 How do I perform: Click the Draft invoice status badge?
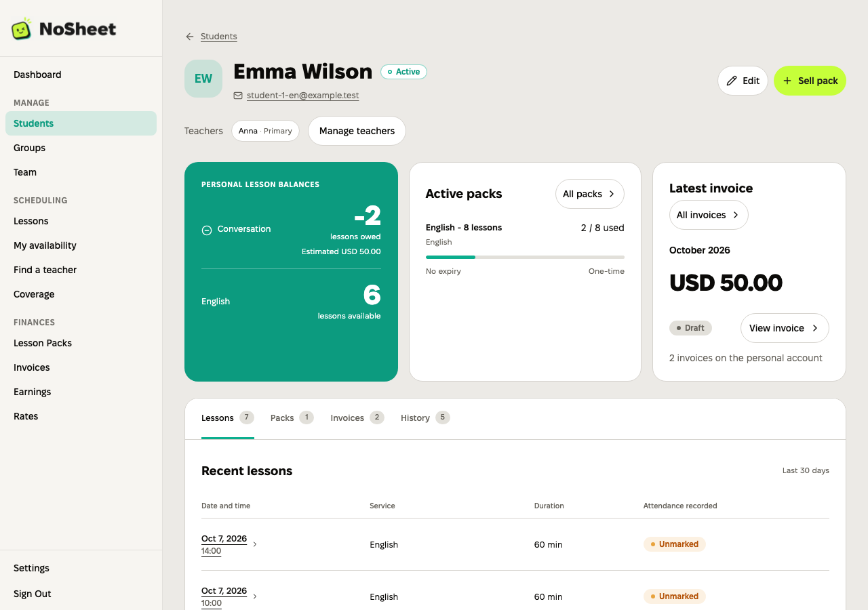click(x=690, y=328)
